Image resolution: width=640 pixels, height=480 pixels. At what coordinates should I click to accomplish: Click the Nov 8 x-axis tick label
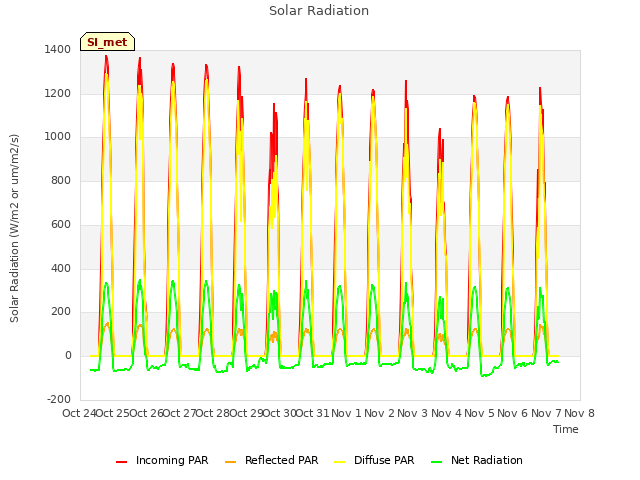tap(579, 413)
